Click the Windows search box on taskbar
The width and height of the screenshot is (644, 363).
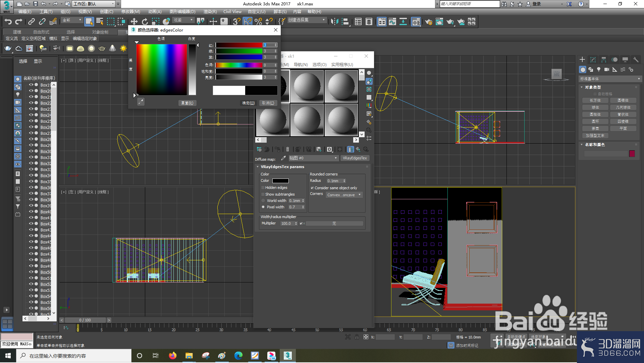(74, 356)
